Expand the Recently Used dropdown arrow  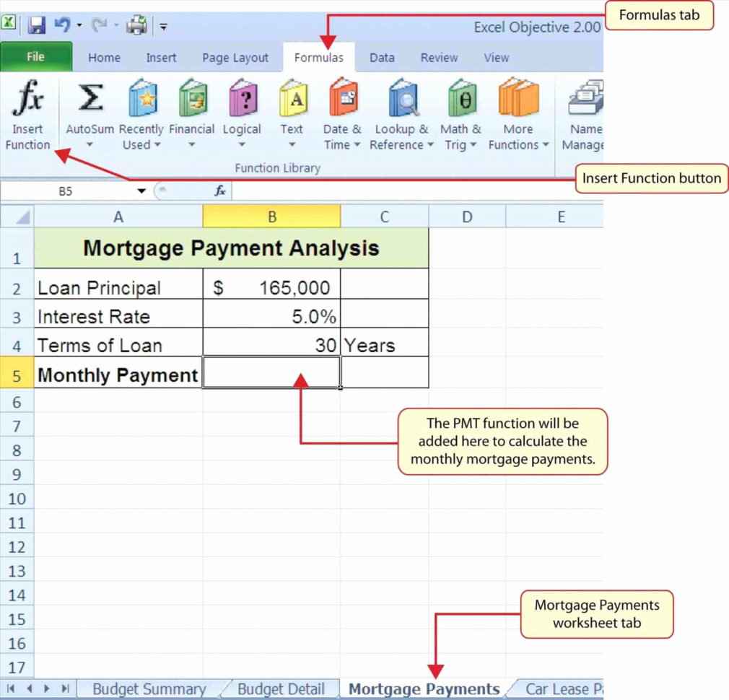click(157, 144)
